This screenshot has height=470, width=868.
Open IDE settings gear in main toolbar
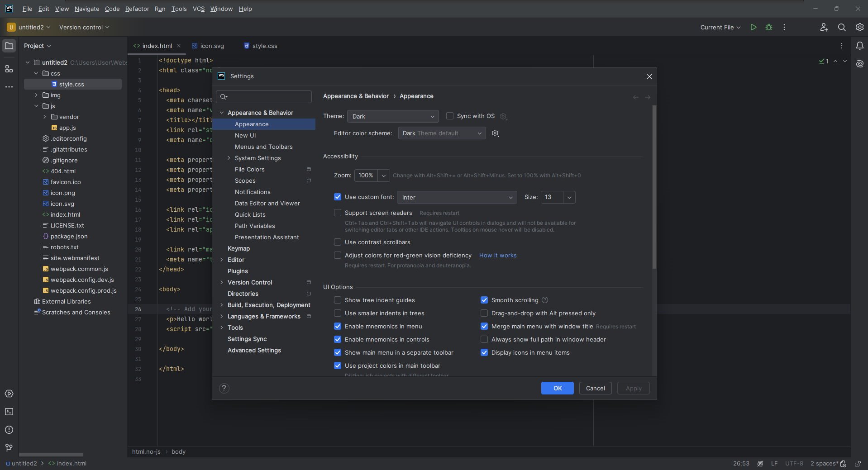[859, 27]
